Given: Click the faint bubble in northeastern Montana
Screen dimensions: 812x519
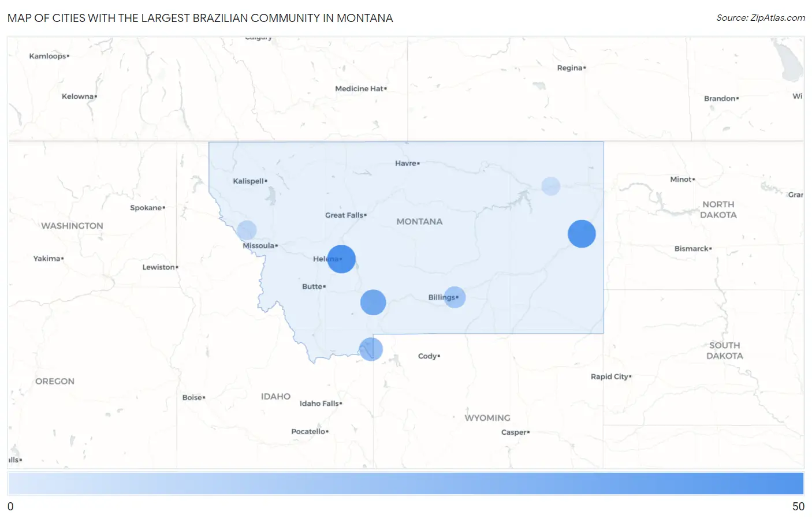Looking at the screenshot, I should coord(551,186).
